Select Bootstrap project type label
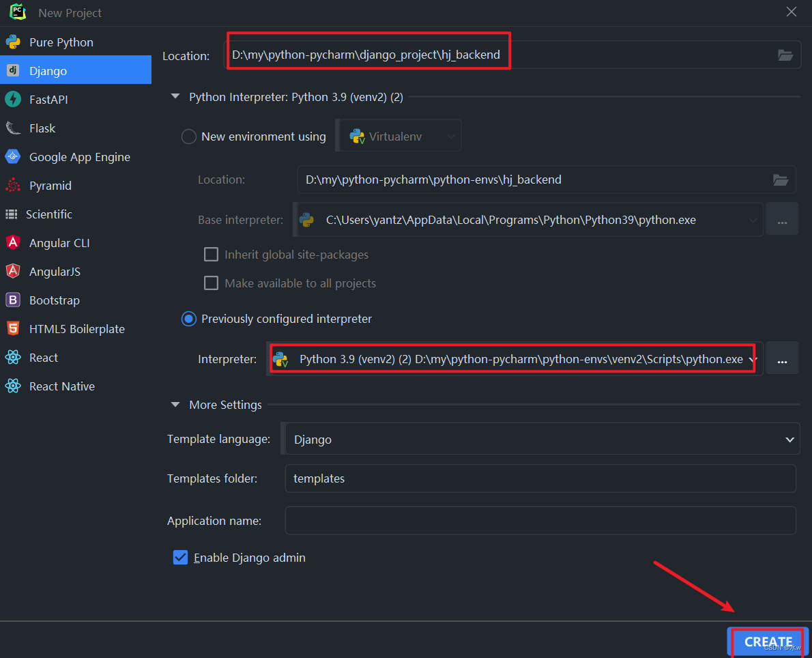This screenshot has height=658, width=812. click(x=55, y=300)
